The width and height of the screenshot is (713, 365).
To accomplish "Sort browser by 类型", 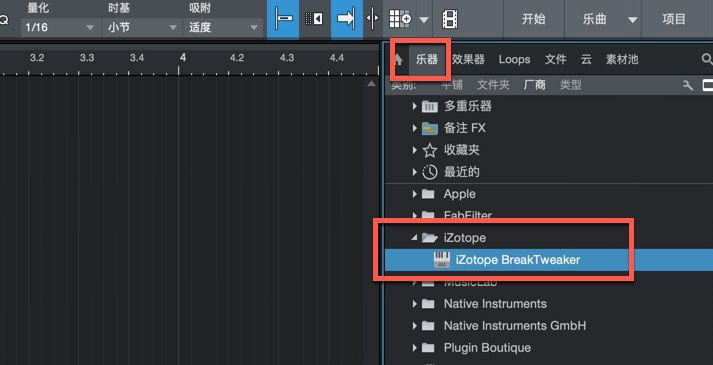I will [571, 85].
